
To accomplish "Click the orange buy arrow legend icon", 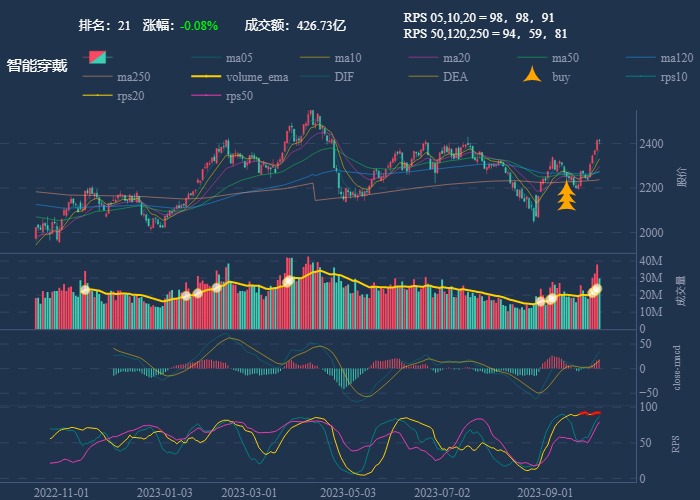I will pyautogui.click(x=533, y=76).
